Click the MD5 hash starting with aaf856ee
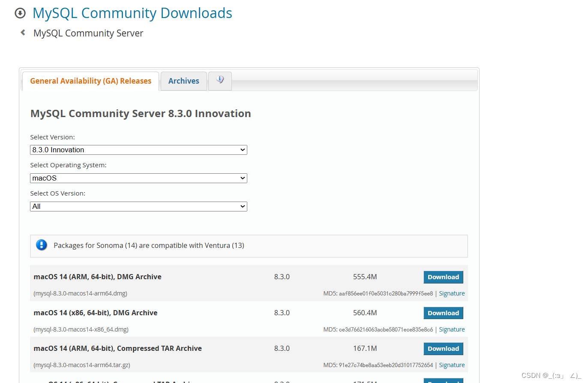The image size is (588, 383). coord(386,294)
